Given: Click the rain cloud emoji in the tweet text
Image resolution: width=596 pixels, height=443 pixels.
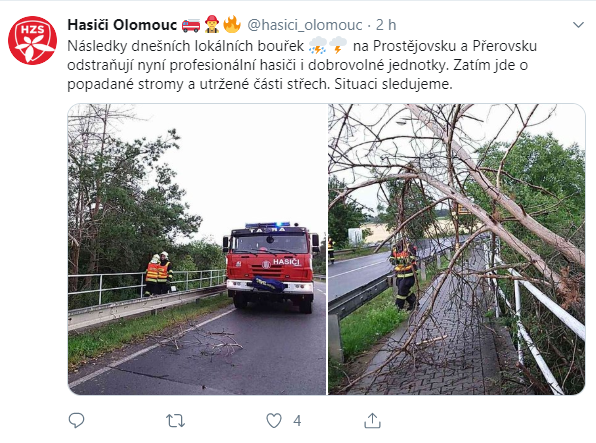Looking at the screenshot, I should [317, 46].
